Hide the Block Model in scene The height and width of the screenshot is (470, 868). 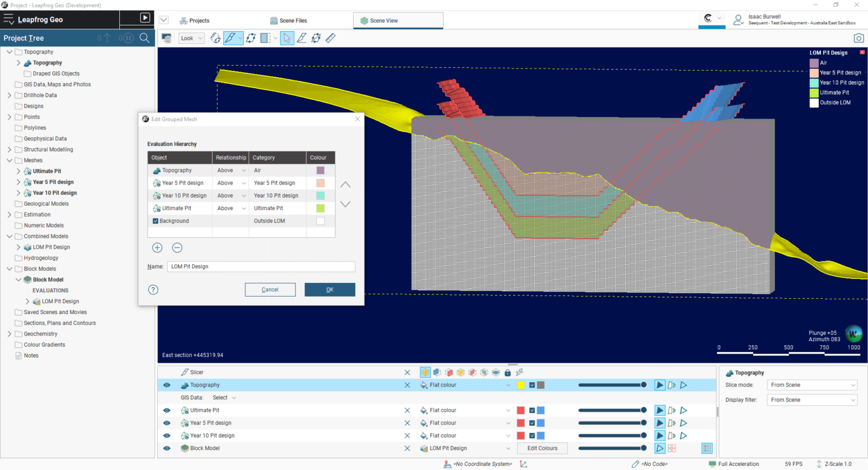pos(167,449)
